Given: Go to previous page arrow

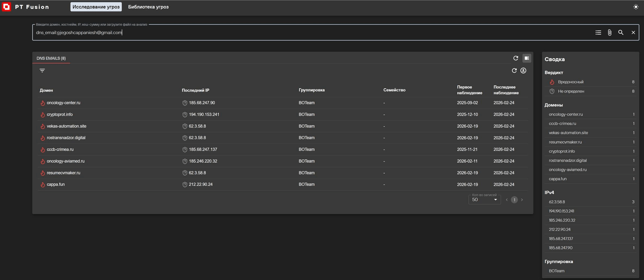Looking at the screenshot, I should [x=507, y=200].
